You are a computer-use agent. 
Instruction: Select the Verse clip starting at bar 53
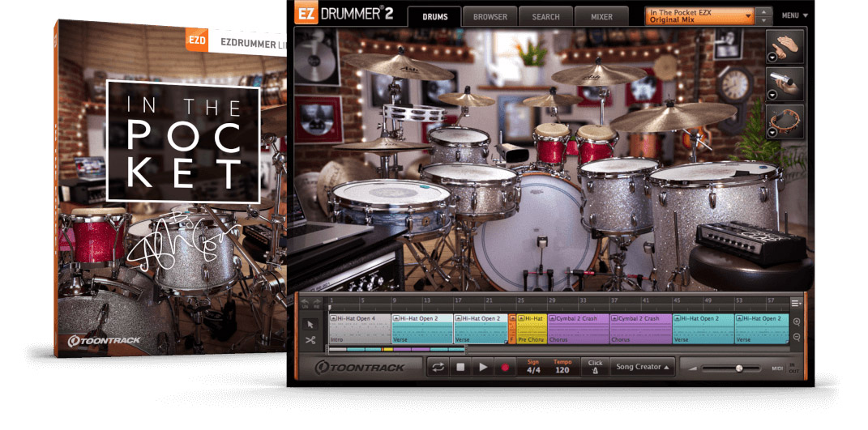pyautogui.click(x=762, y=330)
